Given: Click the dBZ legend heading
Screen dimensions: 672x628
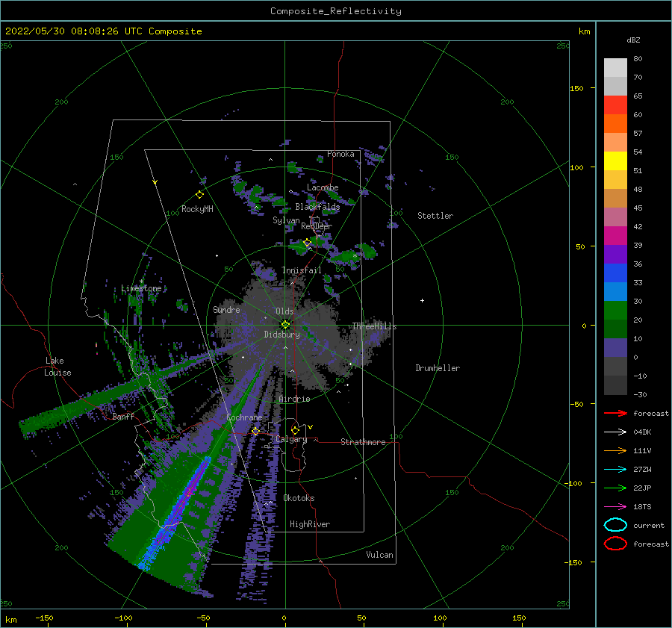Looking at the screenshot, I should click(x=633, y=40).
